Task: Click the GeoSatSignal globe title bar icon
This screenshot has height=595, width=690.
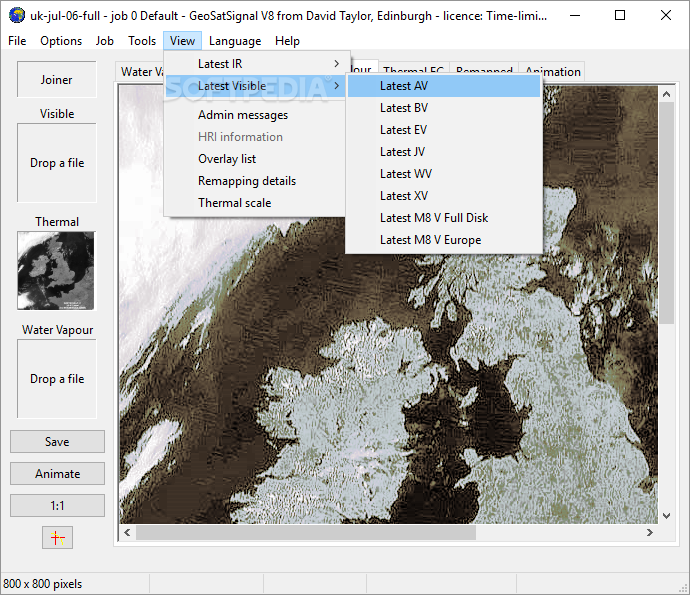Action: (17, 16)
